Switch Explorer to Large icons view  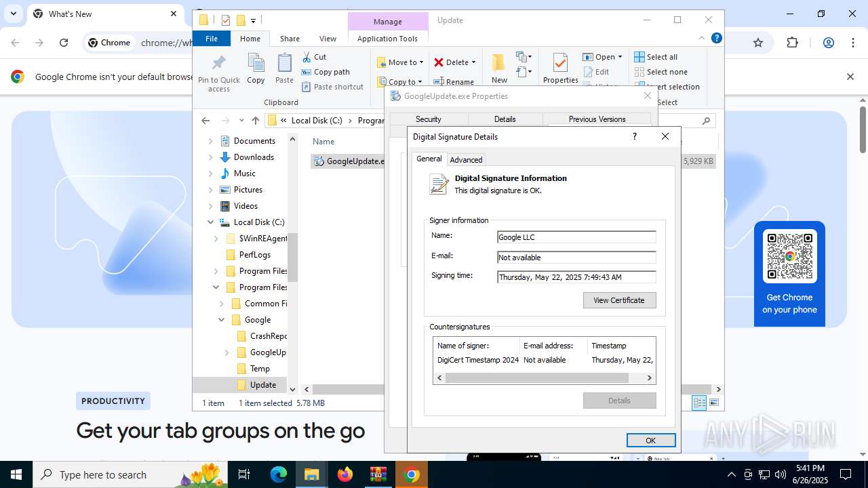pos(713,403)
